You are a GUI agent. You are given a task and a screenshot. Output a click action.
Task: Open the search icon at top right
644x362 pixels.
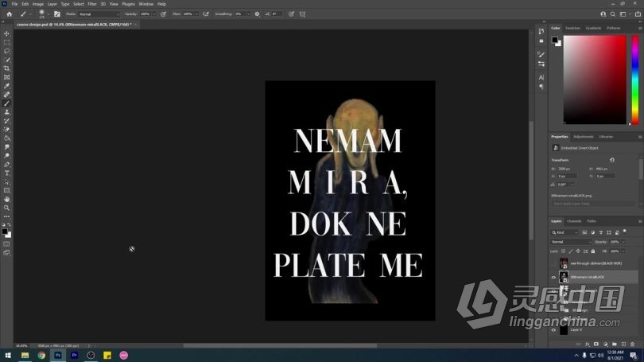[613, 14]
